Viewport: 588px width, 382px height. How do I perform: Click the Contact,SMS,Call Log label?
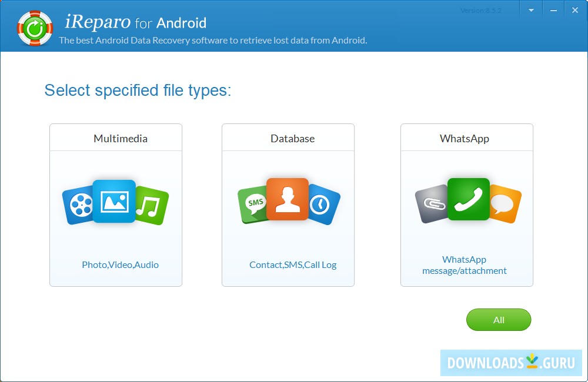293,264
